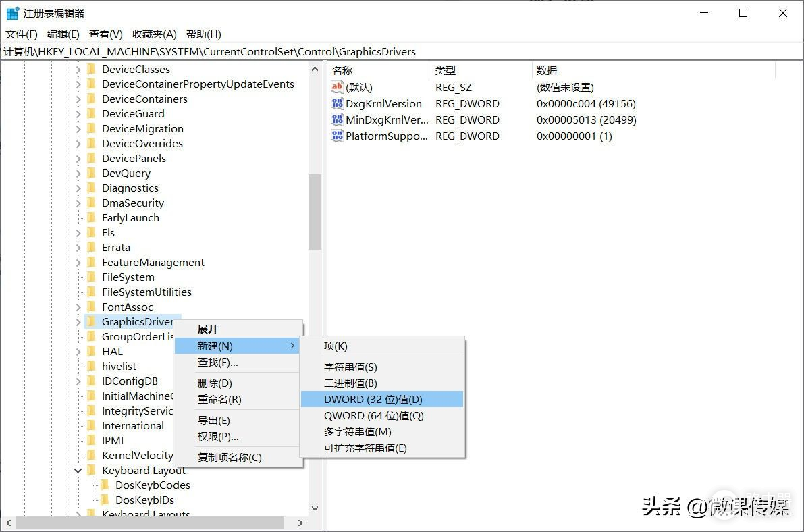Image resolution: width=804 pixels, height=532 pixels.
Task: Expand the DeviceClasses tree node
Action: coord(78,69)
